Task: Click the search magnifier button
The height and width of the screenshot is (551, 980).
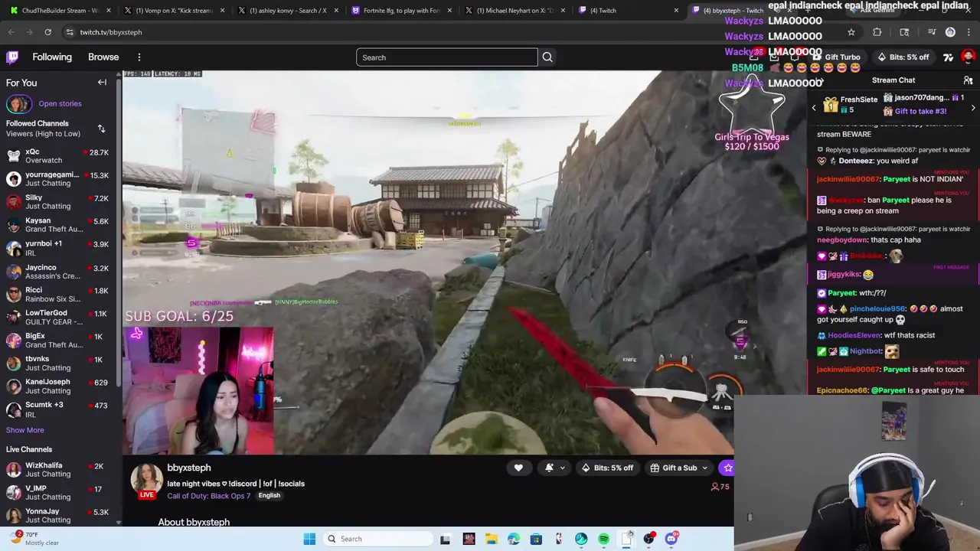Action: [x=547, y=57]
